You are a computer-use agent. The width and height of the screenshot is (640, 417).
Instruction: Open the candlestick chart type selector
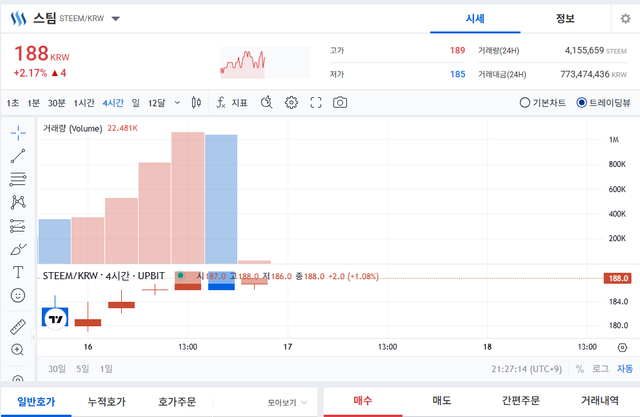pyautogui.click(x=196, y=102)
